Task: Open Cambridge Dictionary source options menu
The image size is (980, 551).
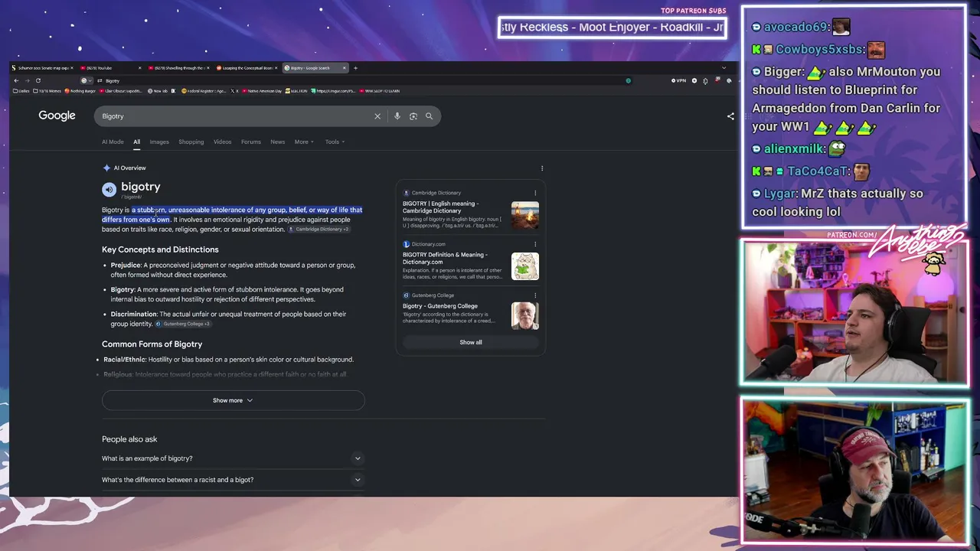Action: coord(535,193)
